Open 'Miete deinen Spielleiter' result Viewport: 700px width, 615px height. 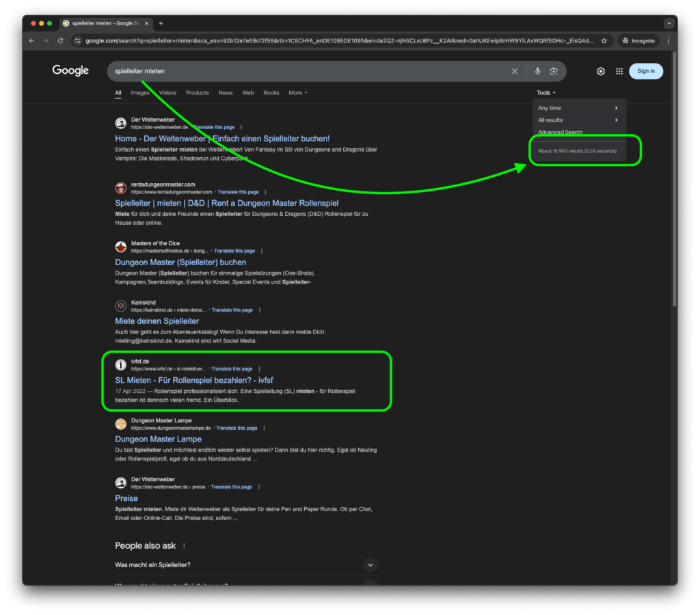coord(157,321)
